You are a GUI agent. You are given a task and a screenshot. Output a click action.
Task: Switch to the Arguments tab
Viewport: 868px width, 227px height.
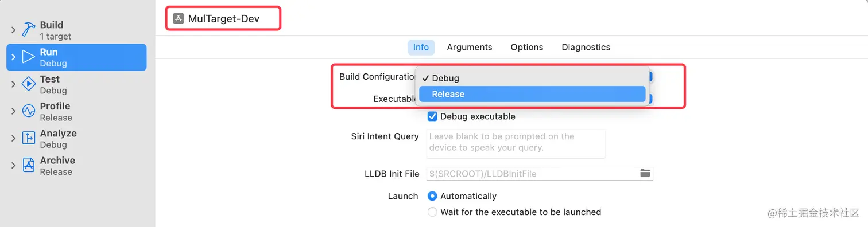(470, 47)
